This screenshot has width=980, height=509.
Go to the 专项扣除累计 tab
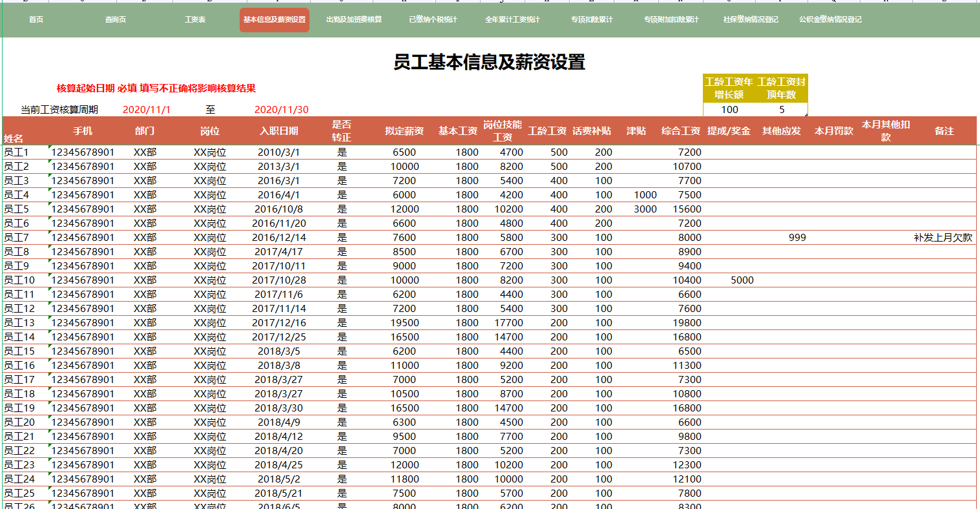click(x=592, y=19)
